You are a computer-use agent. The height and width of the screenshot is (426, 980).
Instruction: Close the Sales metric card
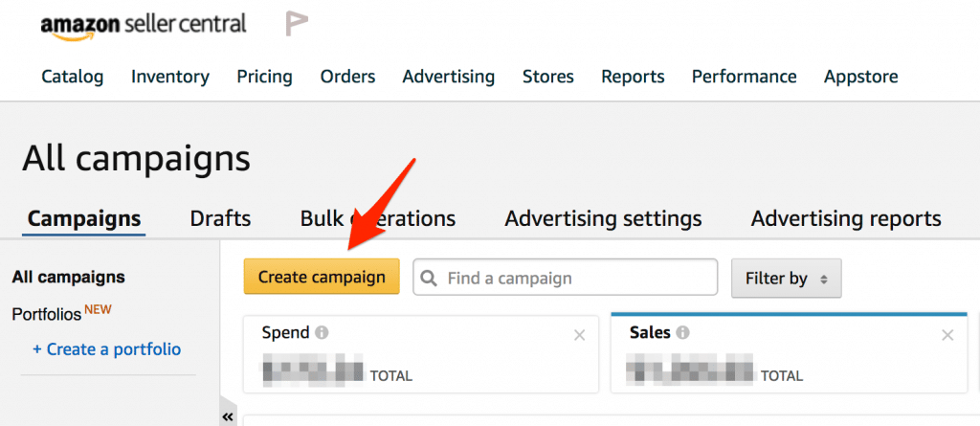[x=947, y=335]
